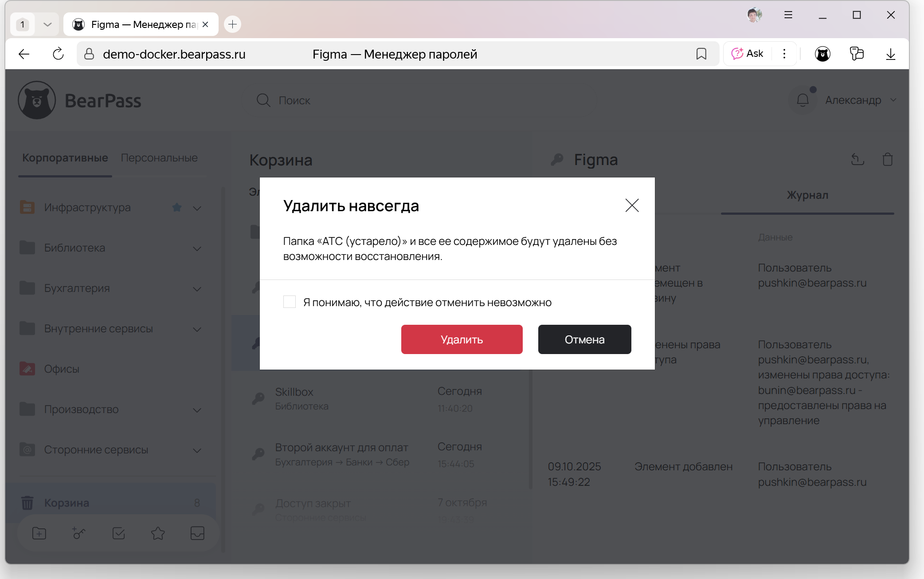Click the Отмена button
Image resolution: width=924 pixels, height=579 pixels.
click(584, 339)
